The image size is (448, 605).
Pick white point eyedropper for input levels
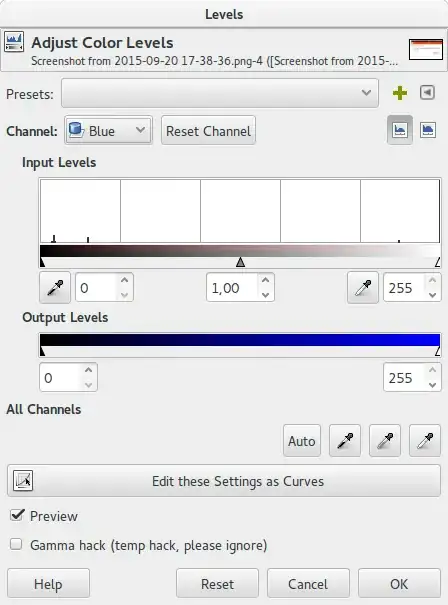362,287
